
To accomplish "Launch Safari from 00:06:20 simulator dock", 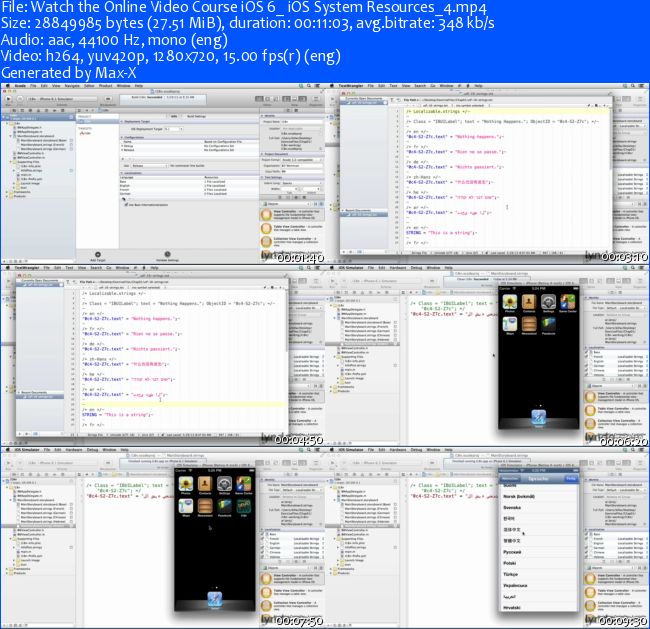I will point(538,417).
